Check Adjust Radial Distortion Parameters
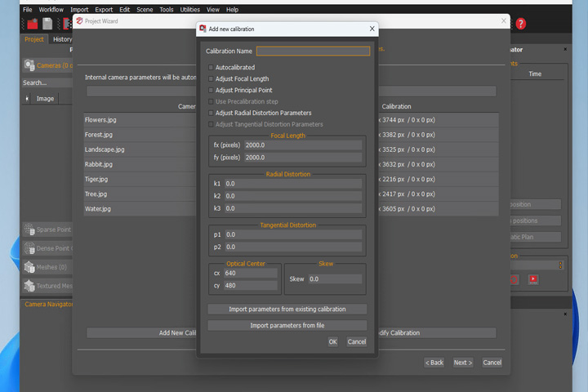588x392 pixels. click(x=211, y=113)
